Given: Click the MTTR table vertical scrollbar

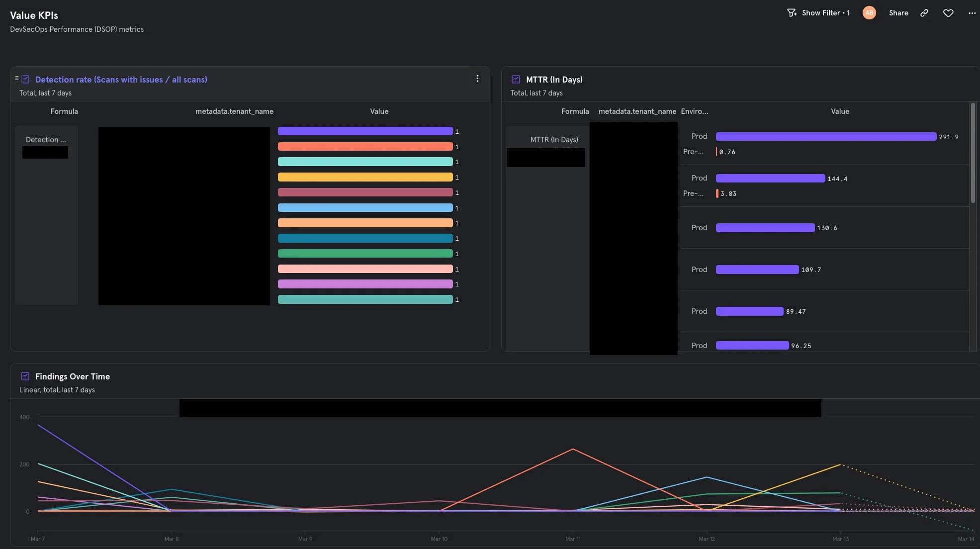Looking at the screenshot, I should (x=973, y=153).
